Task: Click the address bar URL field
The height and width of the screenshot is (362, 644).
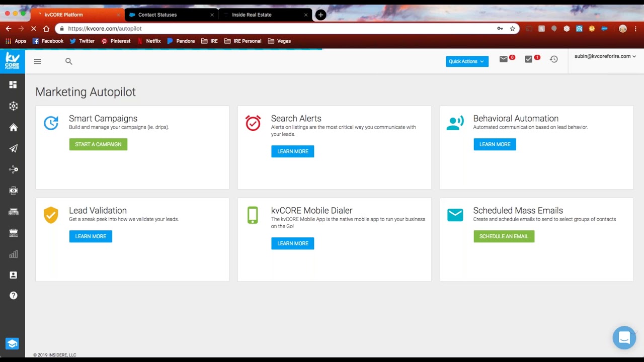Action: coord(287,29)
